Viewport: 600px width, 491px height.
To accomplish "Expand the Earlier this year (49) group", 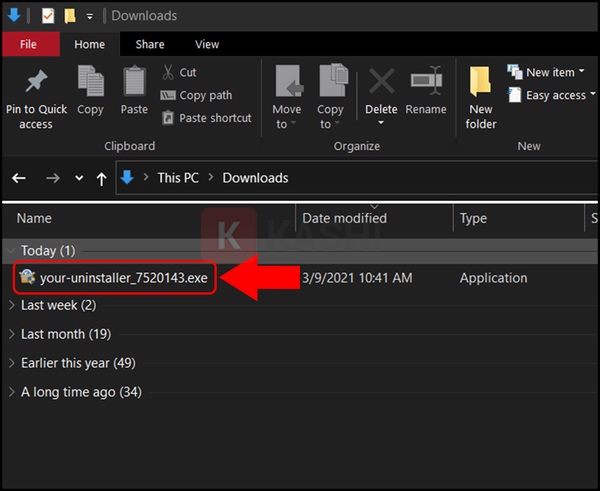I will click(11, 363).
